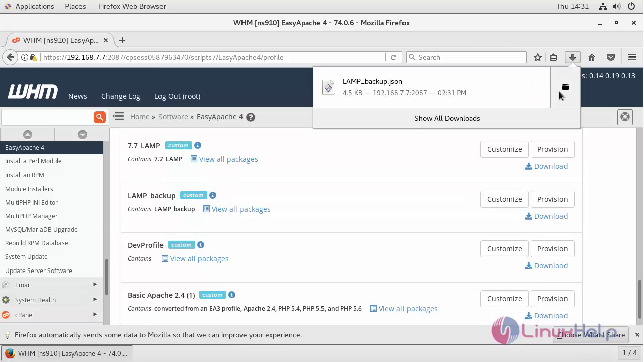Bookmark this page with the star icon
644x362 pixels.
coord(538,57)
